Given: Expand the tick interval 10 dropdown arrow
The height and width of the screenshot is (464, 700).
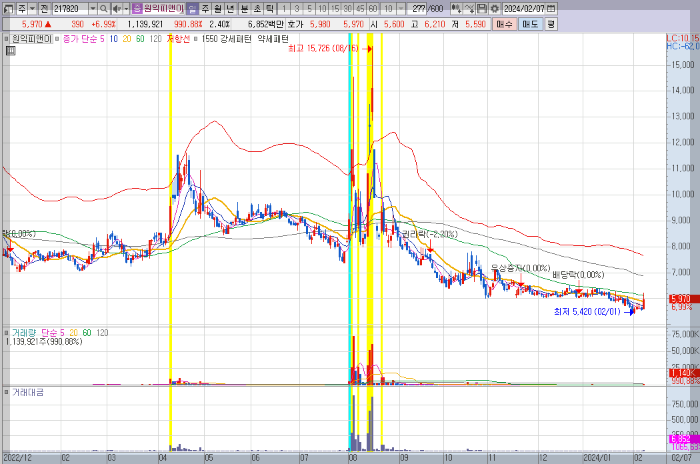Looking at the screenshot, I should tap(401, 8).
